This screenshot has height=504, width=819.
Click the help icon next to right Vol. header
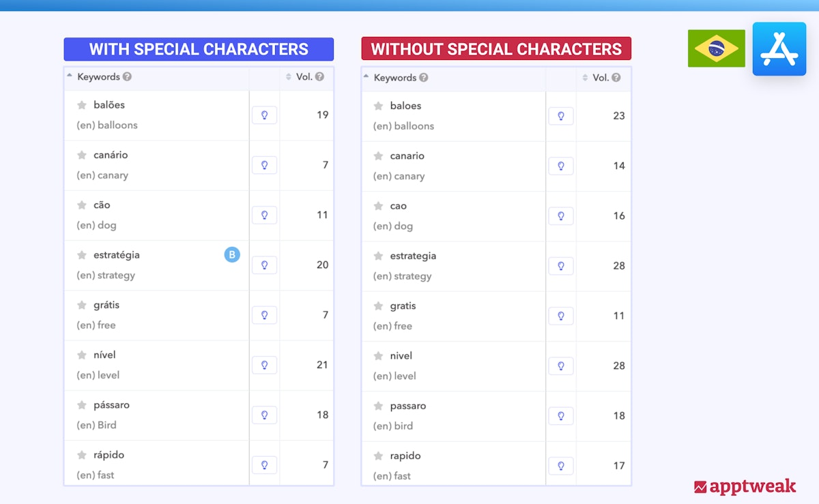point(616,78)
